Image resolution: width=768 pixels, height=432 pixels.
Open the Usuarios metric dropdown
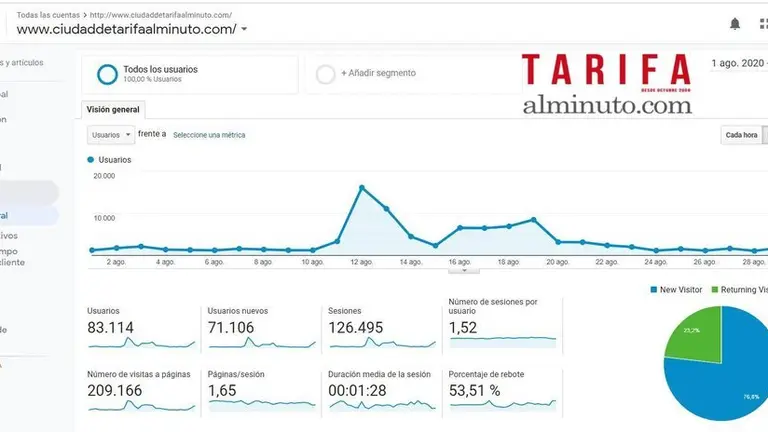[x=111, y=135]
